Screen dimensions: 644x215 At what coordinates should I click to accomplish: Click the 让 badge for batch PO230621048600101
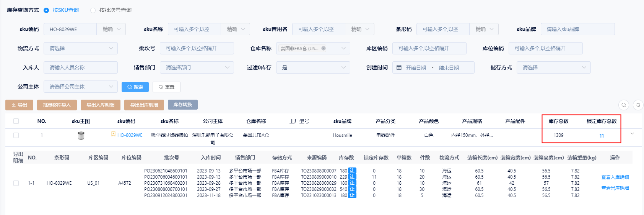(352, 171)
